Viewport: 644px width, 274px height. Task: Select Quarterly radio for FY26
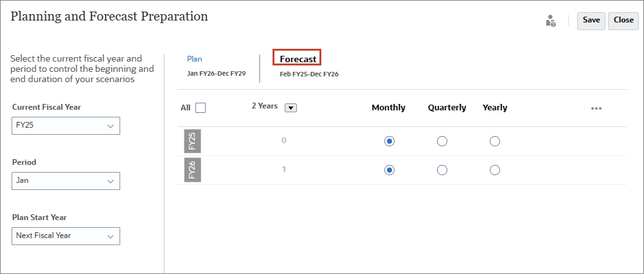tap(442, 170)
